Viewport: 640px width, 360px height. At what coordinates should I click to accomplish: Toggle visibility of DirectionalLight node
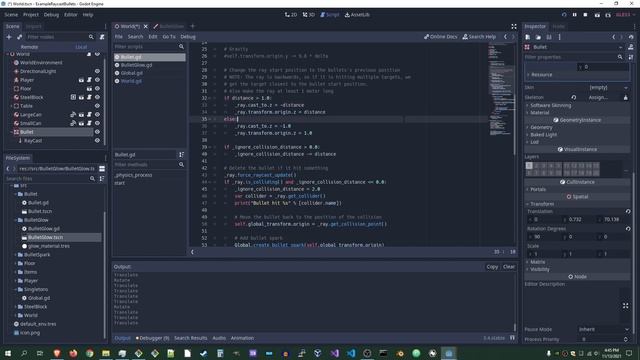[97, 71]
